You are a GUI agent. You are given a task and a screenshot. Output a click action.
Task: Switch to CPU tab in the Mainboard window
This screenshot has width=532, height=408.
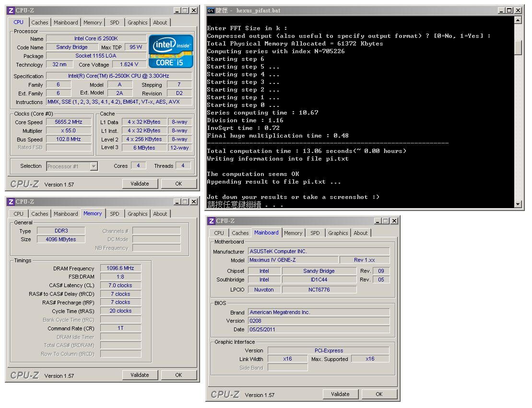[219, 233]
